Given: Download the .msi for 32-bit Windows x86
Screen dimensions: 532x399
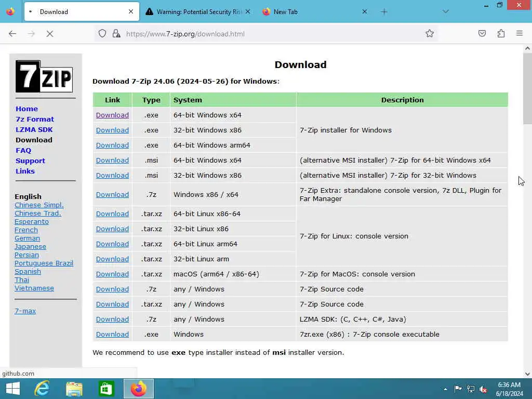Looking at the screenshot, I should coord(112,176).
